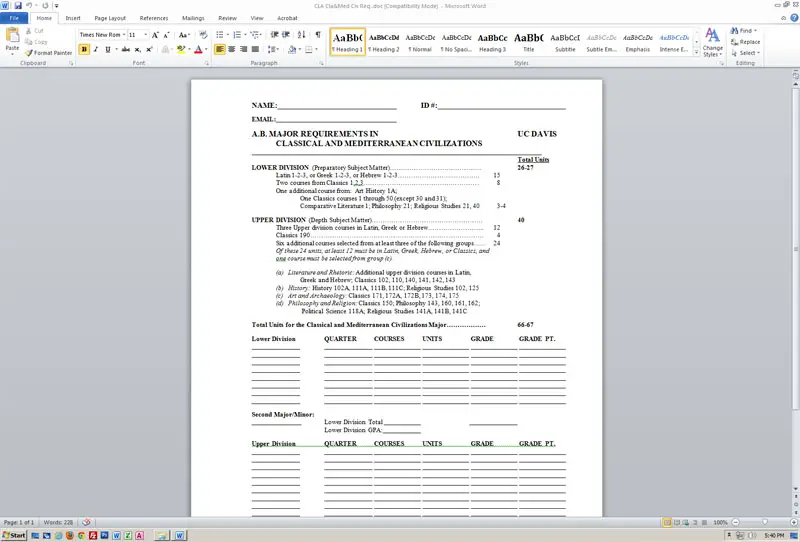Open Word Help question mark icon

pyautogui.click(x=794, y=18)
